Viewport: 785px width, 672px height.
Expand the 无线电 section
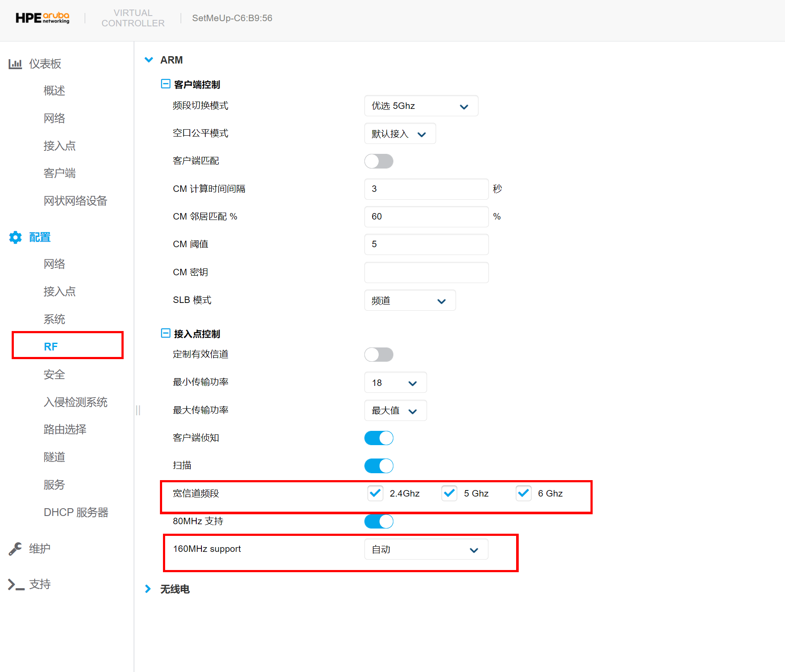148,589
